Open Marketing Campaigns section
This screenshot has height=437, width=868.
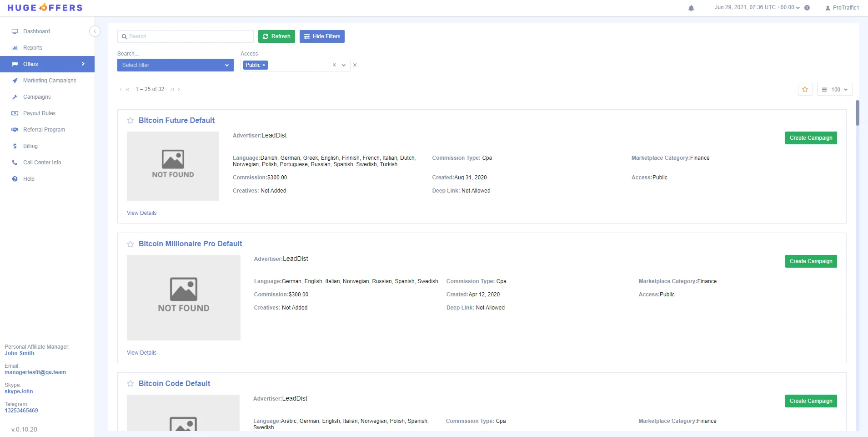click(x=50, y=81)
